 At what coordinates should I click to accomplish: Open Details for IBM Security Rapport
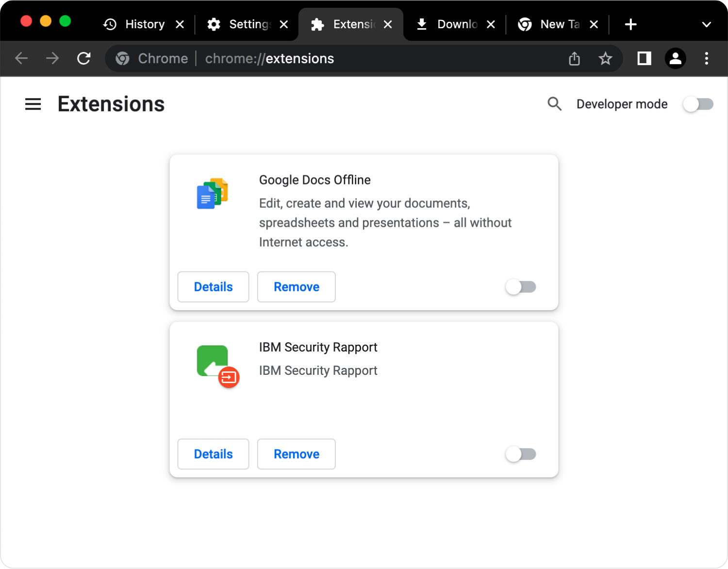[x=213, y=454]
